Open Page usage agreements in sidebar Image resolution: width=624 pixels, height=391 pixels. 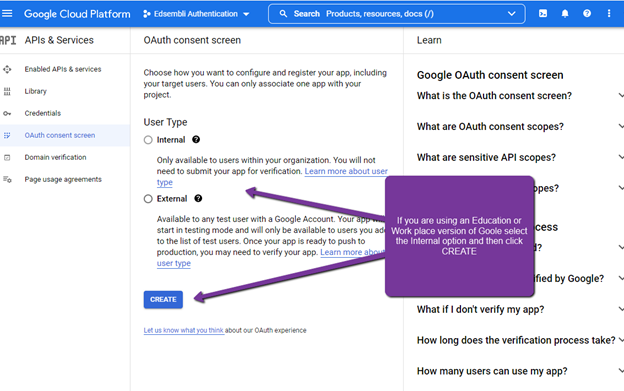pyautogui.click(x=63, y=179)
